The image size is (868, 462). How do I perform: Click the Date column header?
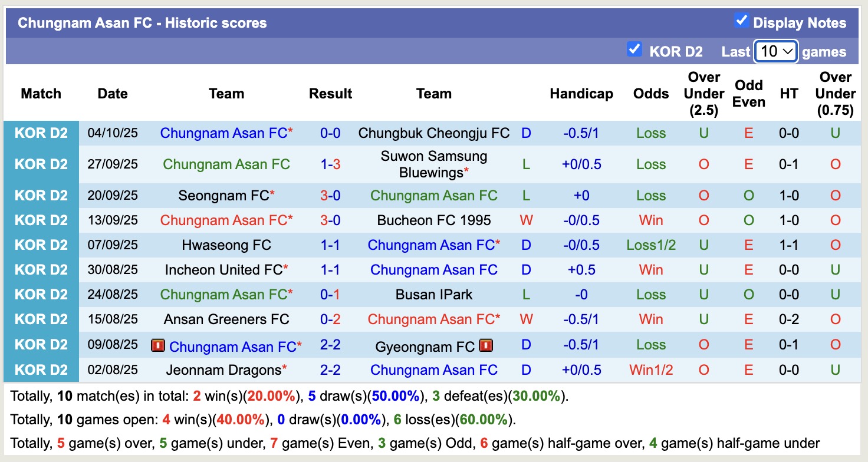tap(112, 93)
